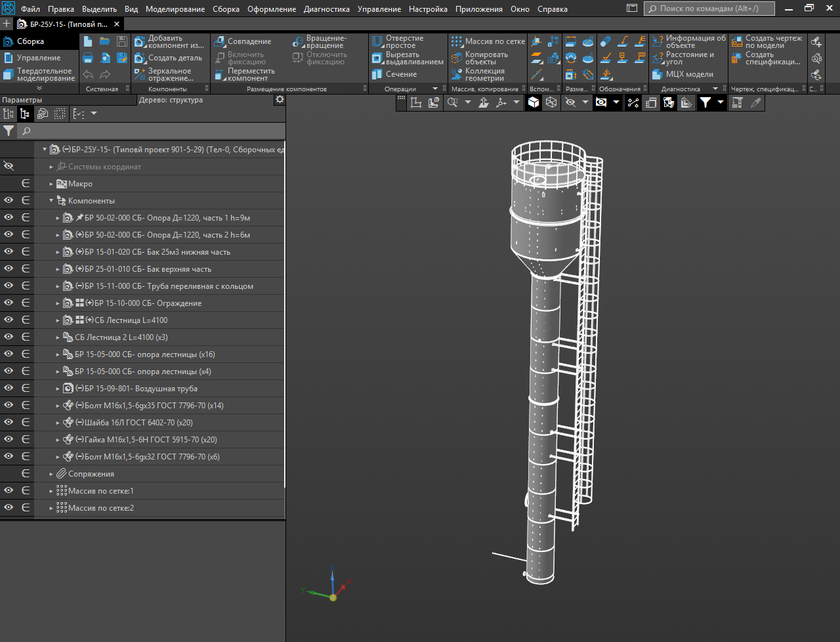This screenshot has height=642, width=840.
Task: Select the Вращение-вращение tool
Action: 320,42
